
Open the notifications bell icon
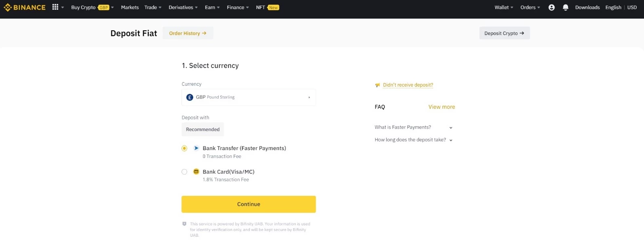click(566, 7)
